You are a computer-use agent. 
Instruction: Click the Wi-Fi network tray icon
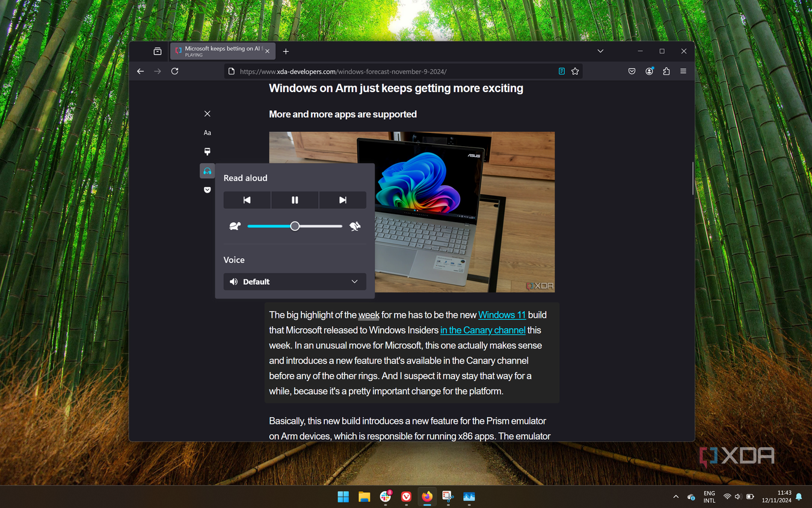pos(727,497)
